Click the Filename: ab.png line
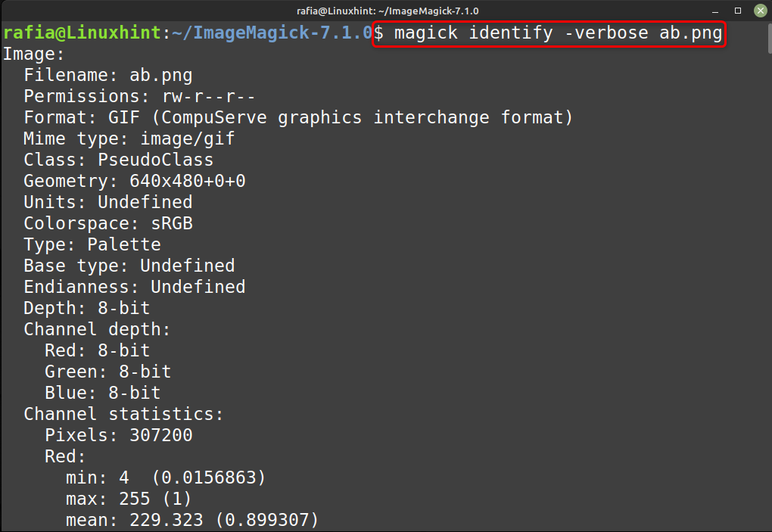772x532 pixels. point(107,75)
